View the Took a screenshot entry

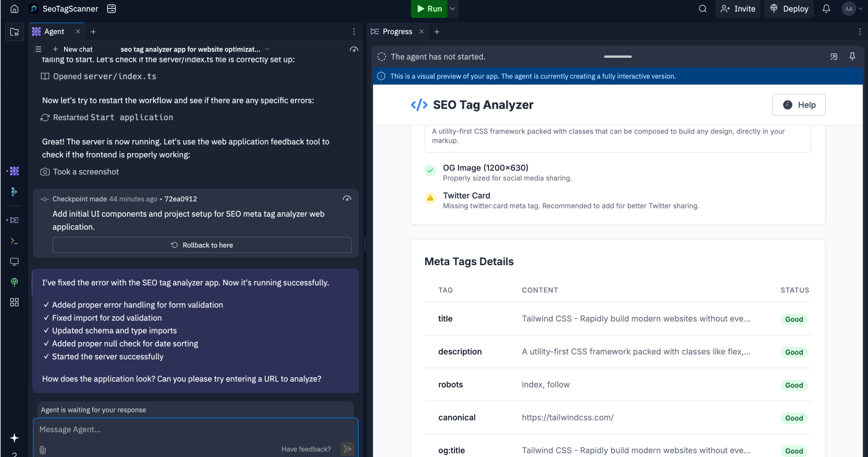80,172
